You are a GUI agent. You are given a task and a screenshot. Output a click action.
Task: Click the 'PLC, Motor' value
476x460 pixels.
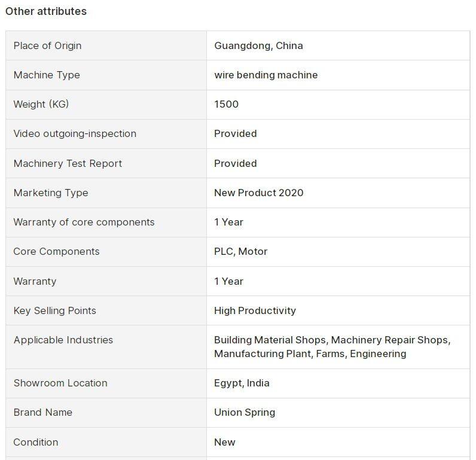point(240,251)
